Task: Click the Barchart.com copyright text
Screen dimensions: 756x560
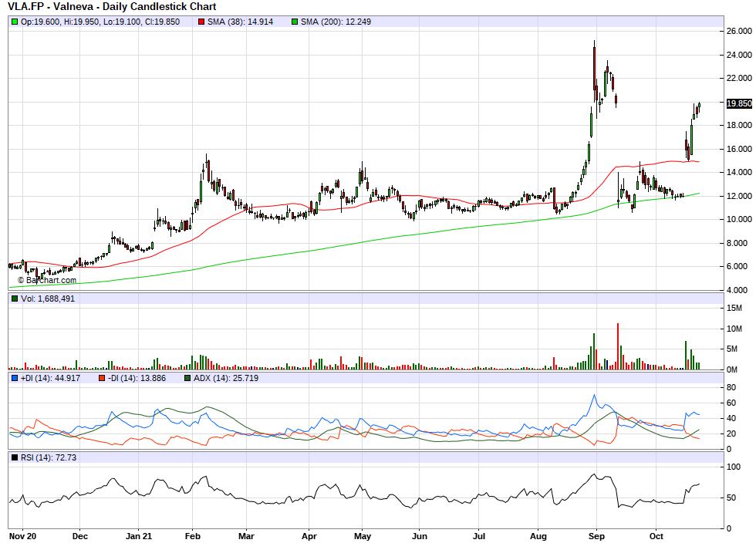Action: pyautogui.click(x=47, y=280)
